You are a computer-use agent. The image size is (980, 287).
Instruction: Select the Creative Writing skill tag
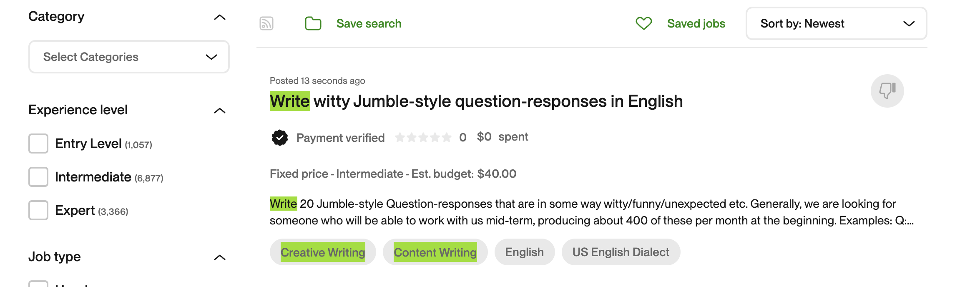point(323,252)
